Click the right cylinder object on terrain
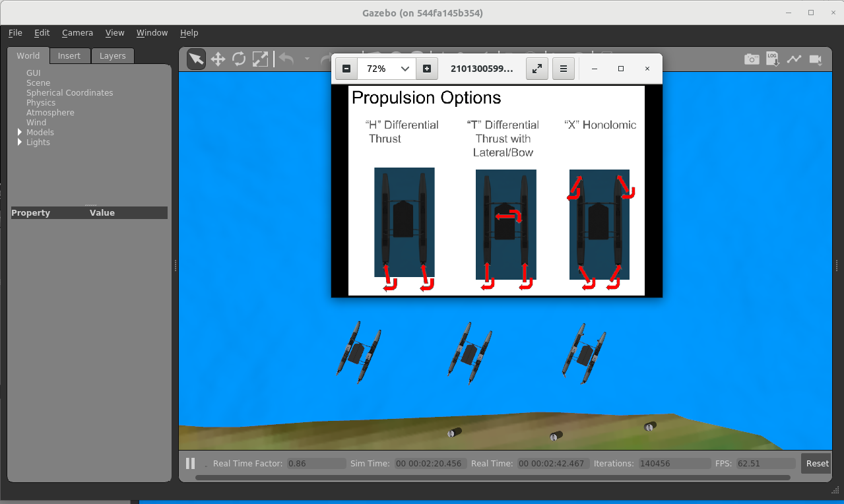The height and width of the screenshot is (504, 844). point(650,426)
